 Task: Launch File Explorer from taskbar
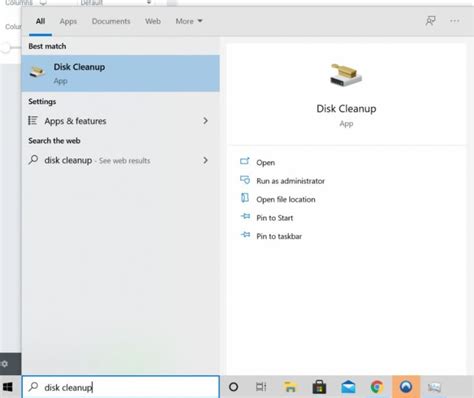290,387
